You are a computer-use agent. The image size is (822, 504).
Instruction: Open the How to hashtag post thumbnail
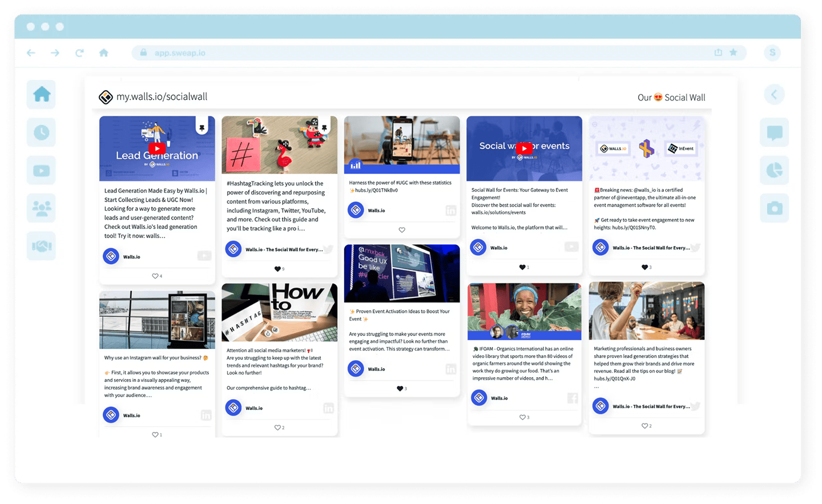[279, 313]
